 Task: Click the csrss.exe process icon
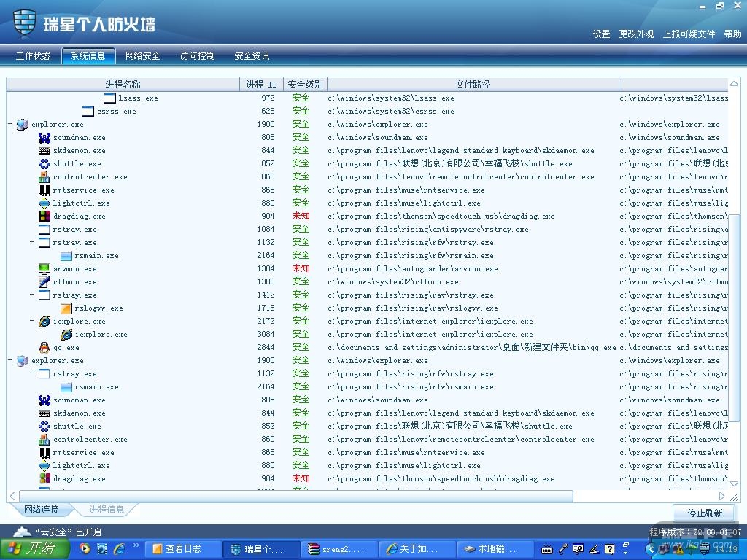[88, 112]
